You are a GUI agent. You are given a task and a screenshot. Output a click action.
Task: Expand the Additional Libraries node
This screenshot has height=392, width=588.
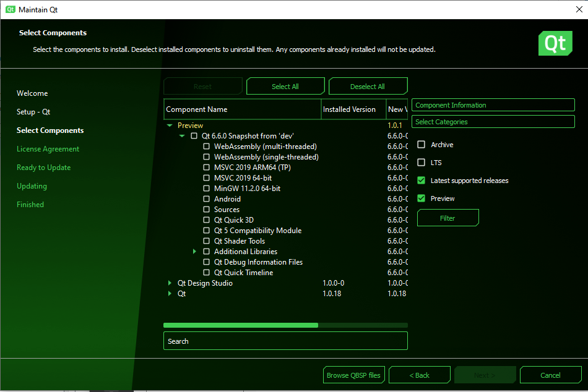(x=194, y=252)
